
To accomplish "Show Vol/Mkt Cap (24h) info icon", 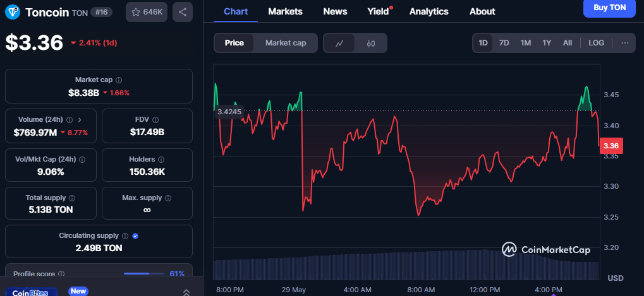I will [82, 160].
